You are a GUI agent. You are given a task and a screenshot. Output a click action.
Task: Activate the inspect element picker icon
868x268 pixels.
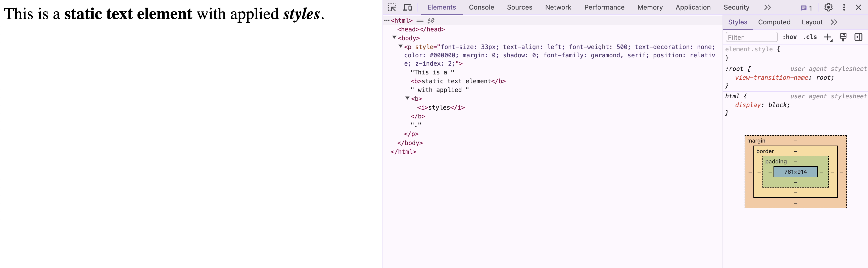point(392,7)
